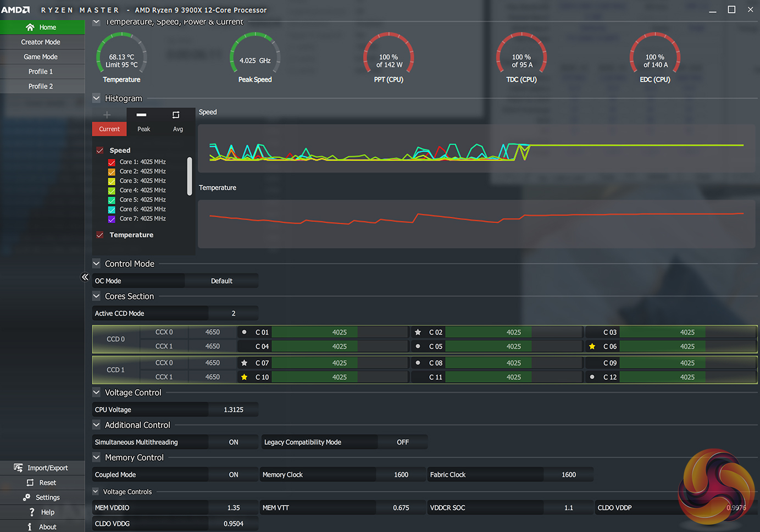Switch to Creator Mode tab
This screenshot has width=760, height=532.
(x=41, y=42)
